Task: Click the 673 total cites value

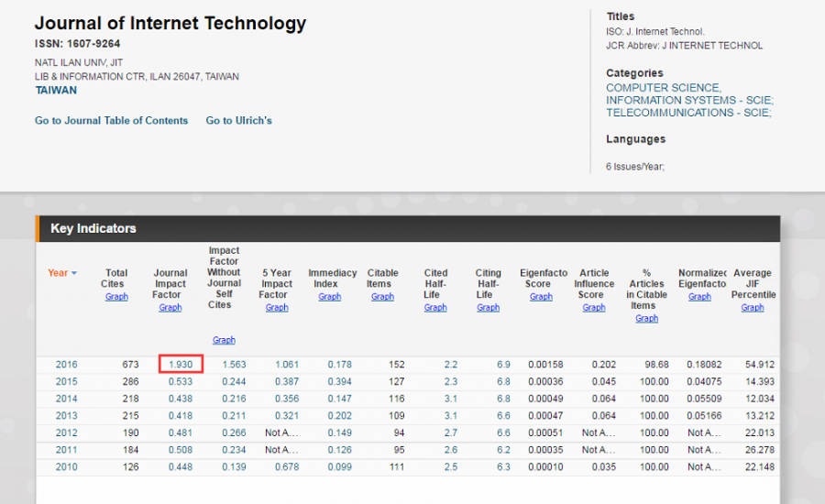Action: coord(130,364)
